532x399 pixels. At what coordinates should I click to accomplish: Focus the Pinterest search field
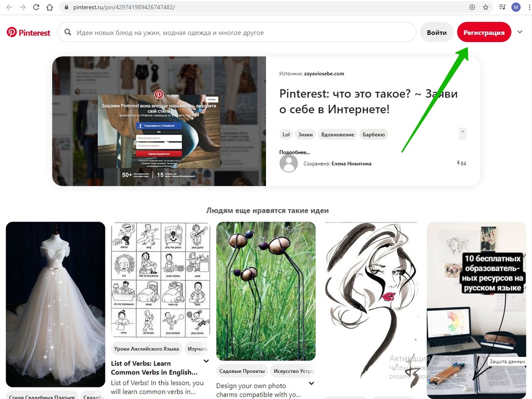[x=237, y=32]
